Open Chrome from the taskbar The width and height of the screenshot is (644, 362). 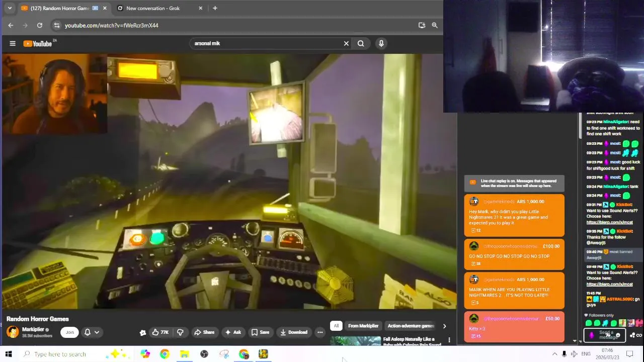pos(165,354)
